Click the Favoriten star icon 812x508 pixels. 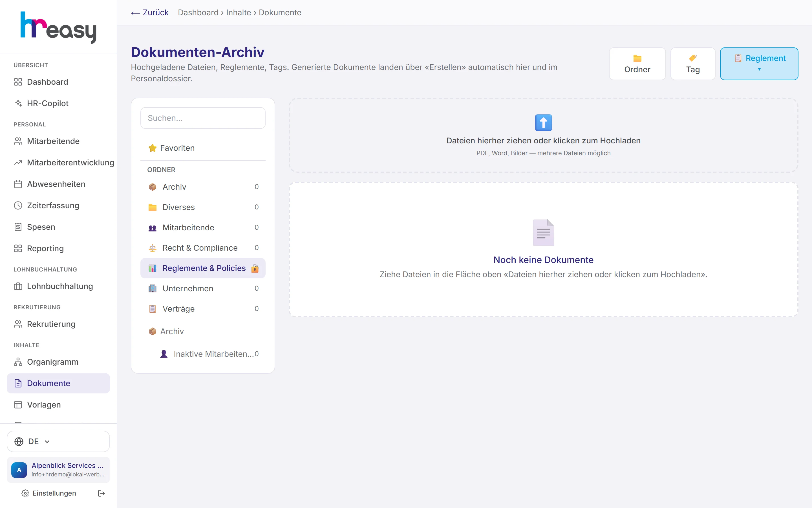tap(152, 148)
